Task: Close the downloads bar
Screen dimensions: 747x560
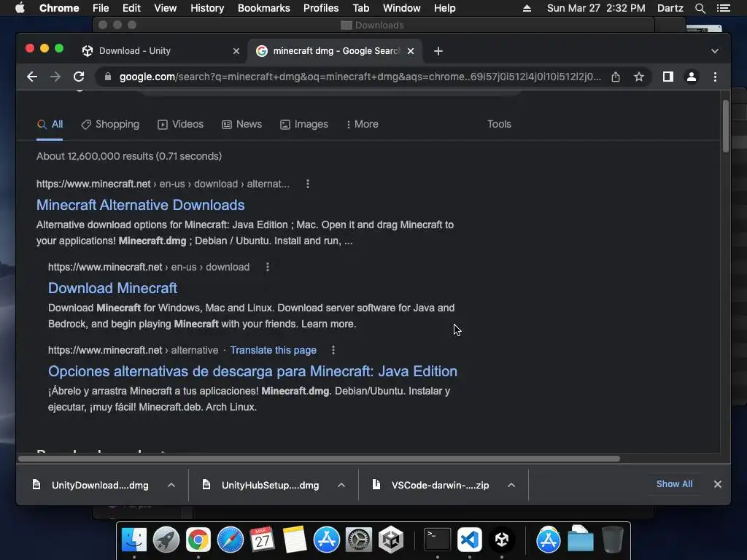Action: 718,484
